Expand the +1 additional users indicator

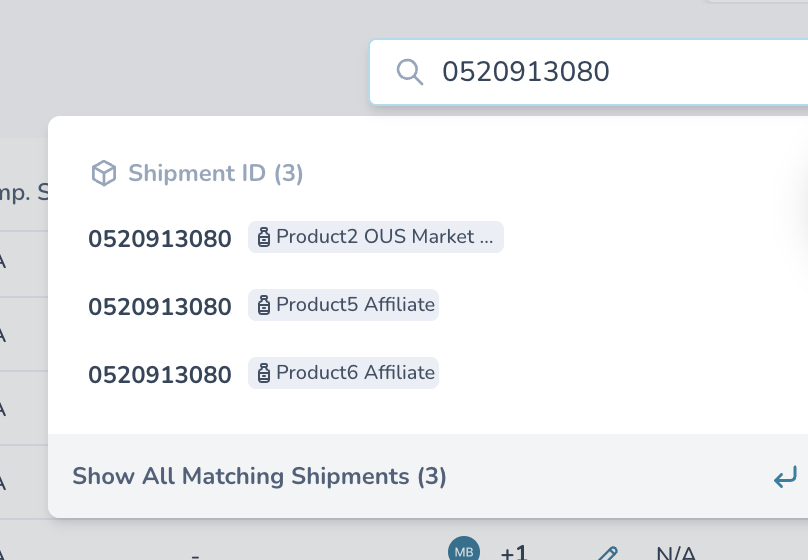tap(514, 552)
